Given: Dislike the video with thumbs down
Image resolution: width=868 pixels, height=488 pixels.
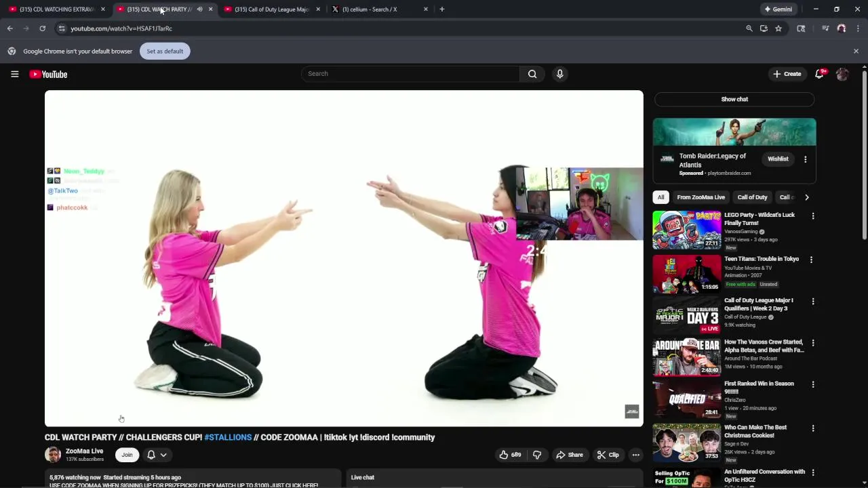Looking at the screenshot, I should click(x=536, y=455).
